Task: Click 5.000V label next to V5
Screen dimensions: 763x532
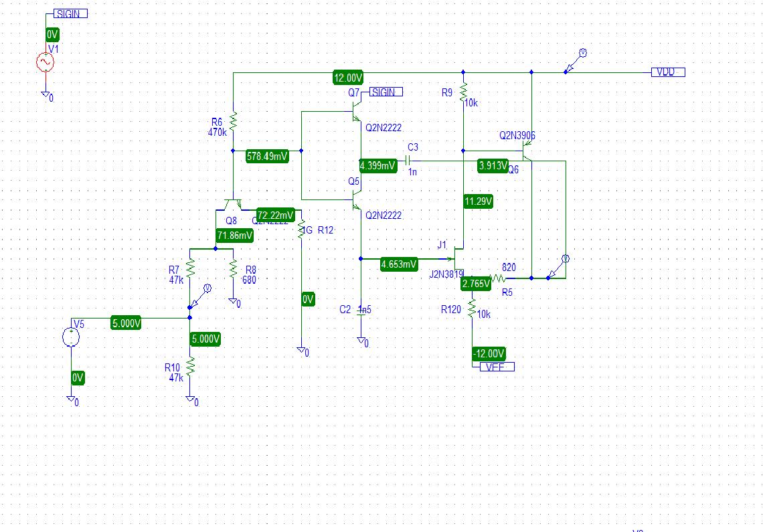Action: pos(126,323)
